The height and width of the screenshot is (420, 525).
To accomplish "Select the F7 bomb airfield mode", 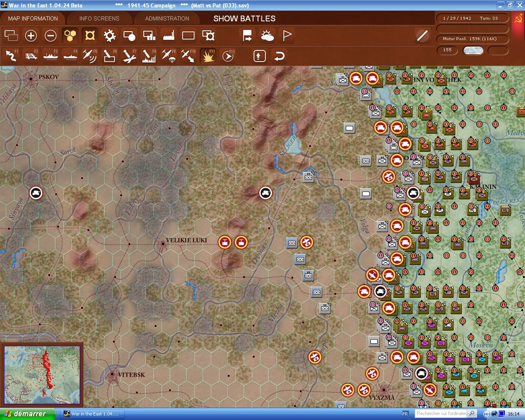I will click(x=129, y=56).
